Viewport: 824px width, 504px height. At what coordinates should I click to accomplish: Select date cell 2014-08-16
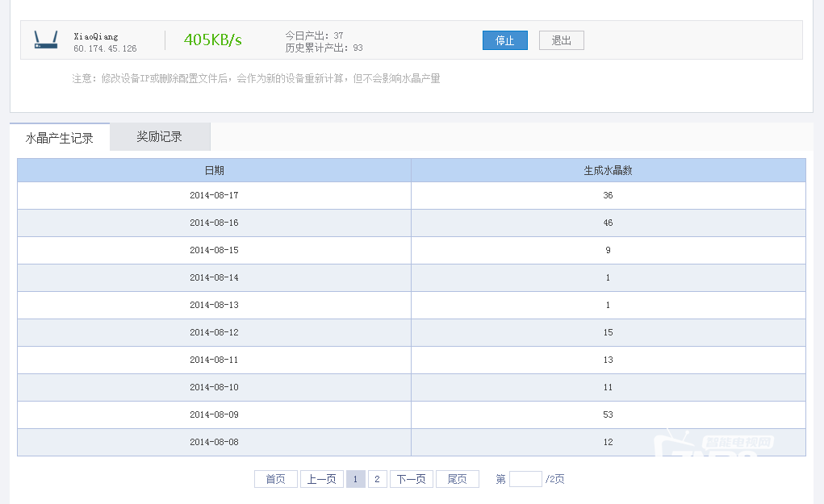[x=215, y=223]
